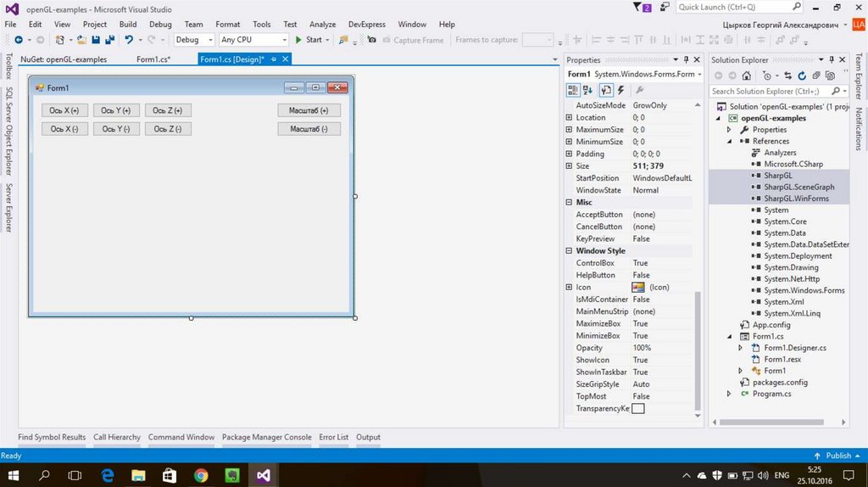This screenshot has height=487, width=868.
Task: Switch to the Form1.cs* tab
Action: 153,59
